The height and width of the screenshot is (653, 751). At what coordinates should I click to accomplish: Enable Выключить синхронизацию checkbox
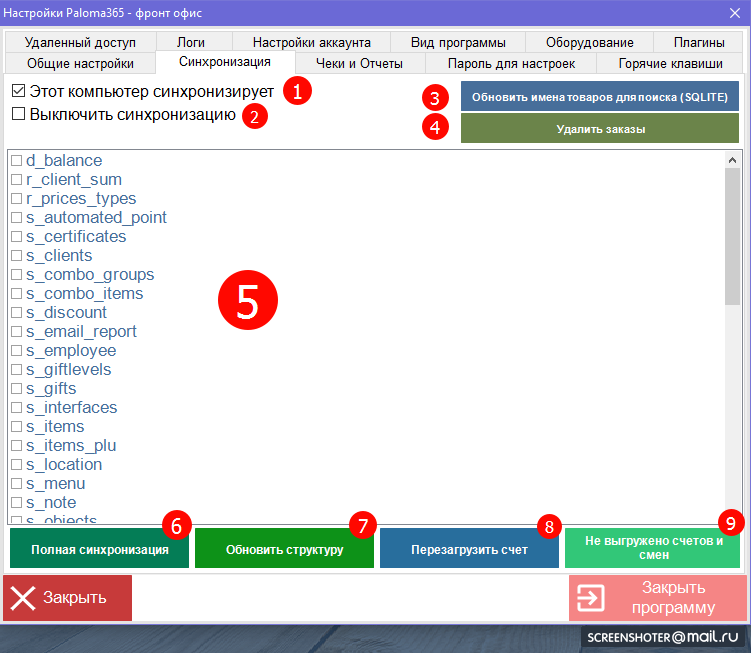(x=18, y=115)
